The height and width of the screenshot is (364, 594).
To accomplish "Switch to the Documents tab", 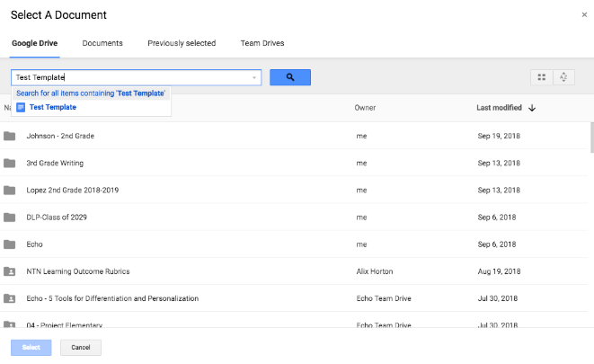I will point(102,43).
